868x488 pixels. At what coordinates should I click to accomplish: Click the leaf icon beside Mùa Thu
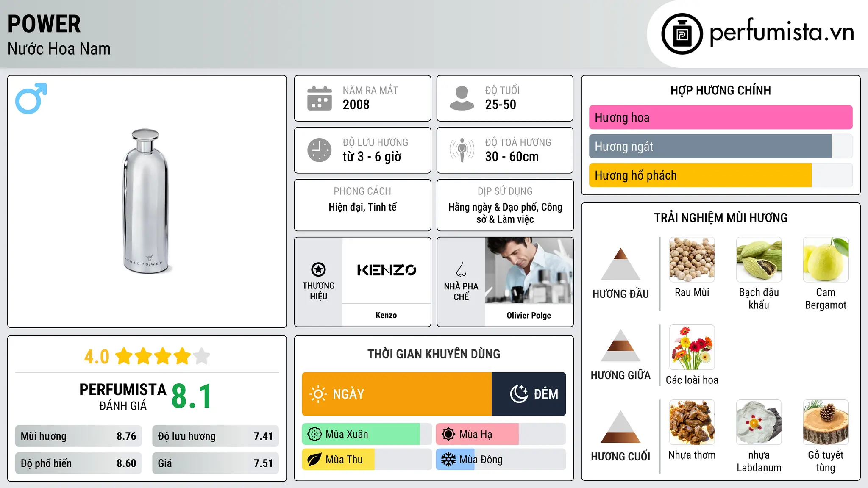pos(314,460)
